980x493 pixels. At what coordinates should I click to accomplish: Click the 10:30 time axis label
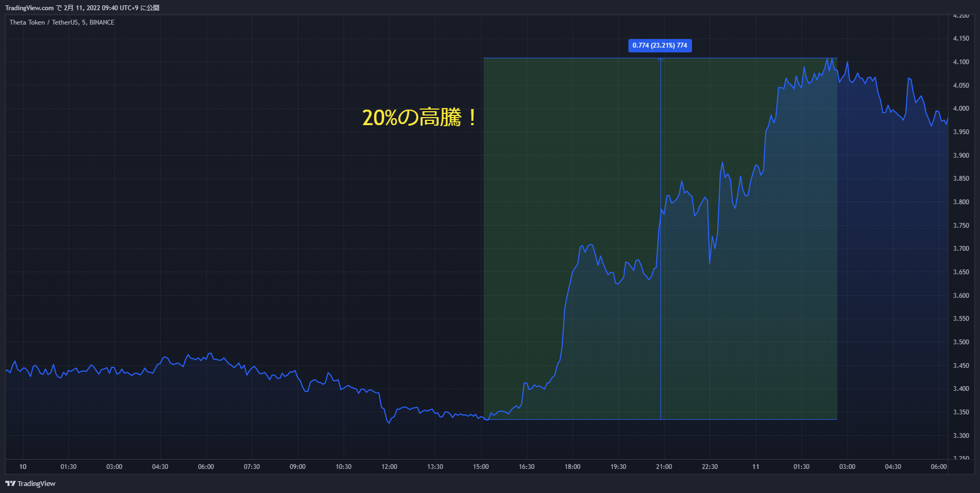344,467
